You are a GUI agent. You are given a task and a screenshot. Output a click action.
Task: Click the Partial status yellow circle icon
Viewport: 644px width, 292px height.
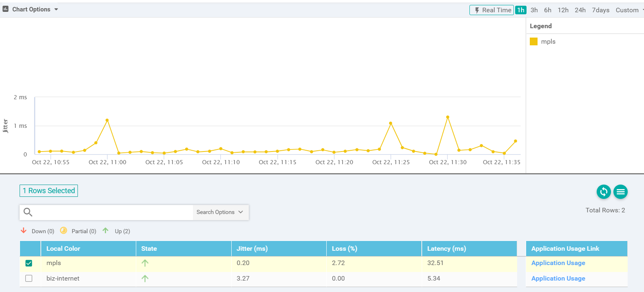pyautogui.click(x=64, y=231)
